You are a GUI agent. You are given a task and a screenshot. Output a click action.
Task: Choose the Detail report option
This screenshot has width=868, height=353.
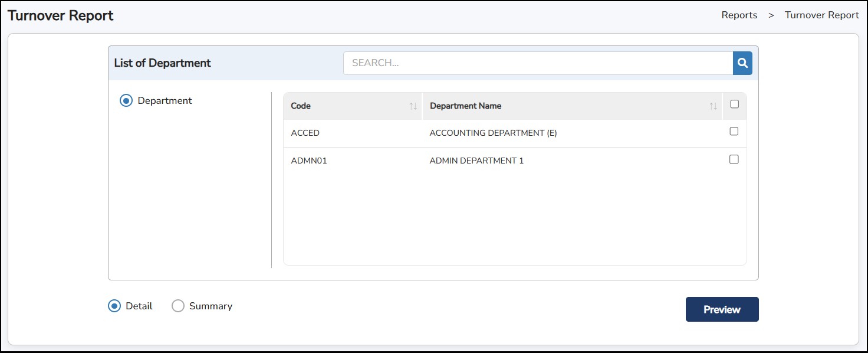point(114,306)
